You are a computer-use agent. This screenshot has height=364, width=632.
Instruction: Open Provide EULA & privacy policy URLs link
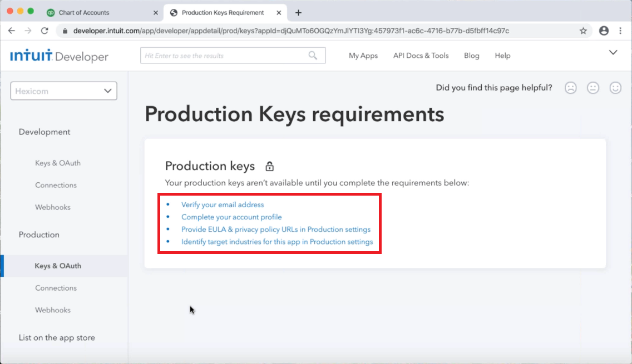(x=276, y=230)
